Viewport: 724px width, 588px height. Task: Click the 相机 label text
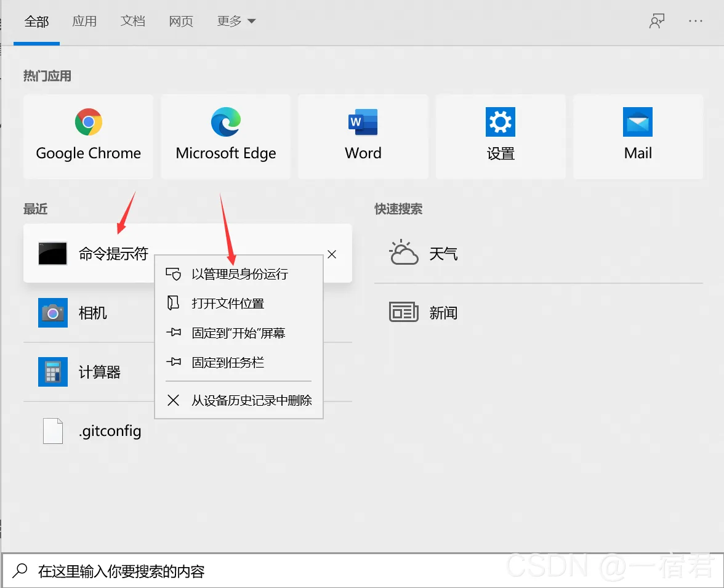93,313
